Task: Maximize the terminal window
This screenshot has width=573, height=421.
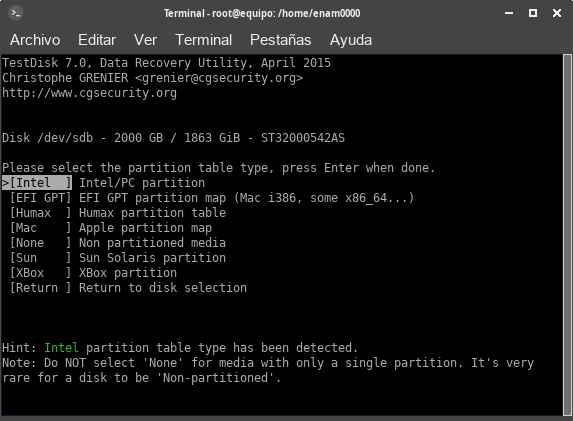Action: point(533,13)
